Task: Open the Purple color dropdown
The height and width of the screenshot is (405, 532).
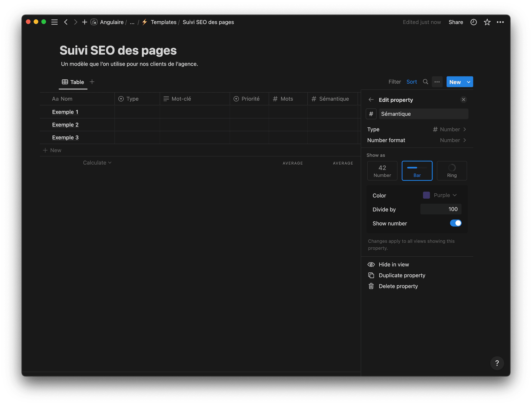Action: coord(440,195)
